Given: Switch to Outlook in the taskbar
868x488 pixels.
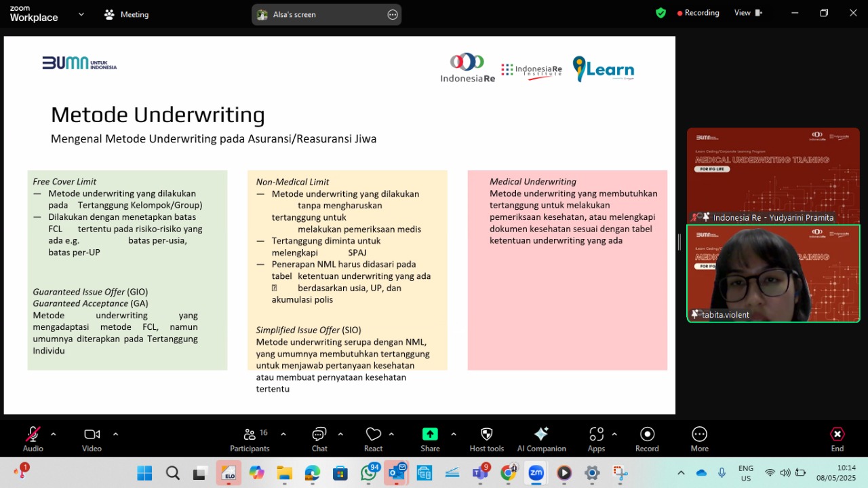Looking at the screenshot, I should point(397,472).
